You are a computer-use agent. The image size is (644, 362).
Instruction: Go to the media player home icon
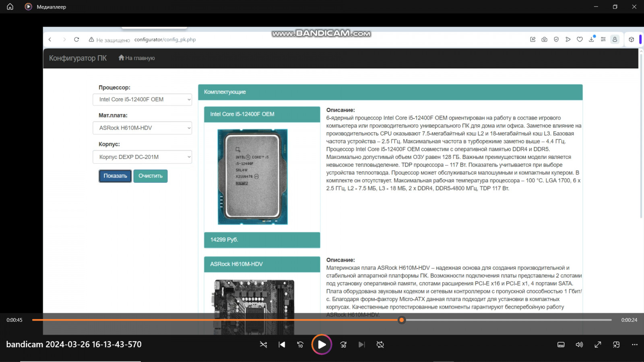click(10, 7)
